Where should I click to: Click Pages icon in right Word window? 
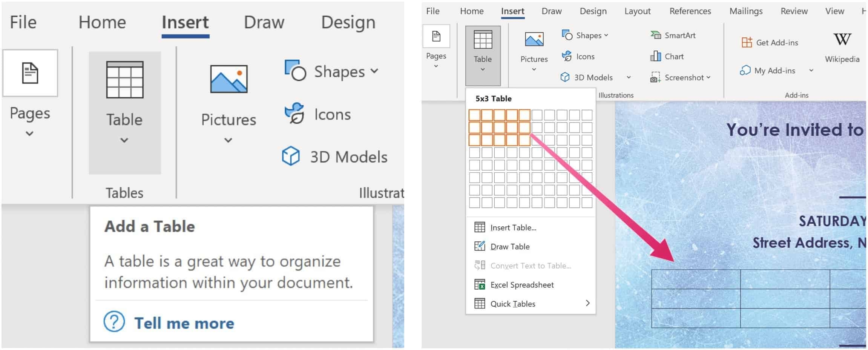[x=436, y=36]
